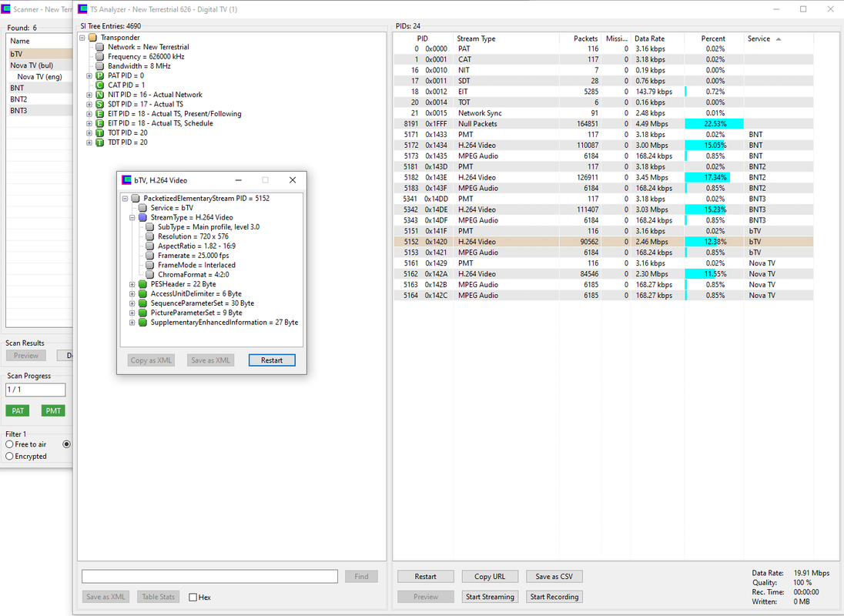844x616 pixels.
Task: Click the E icon of EIT Present/Following
Action: [x=99, y=114]
